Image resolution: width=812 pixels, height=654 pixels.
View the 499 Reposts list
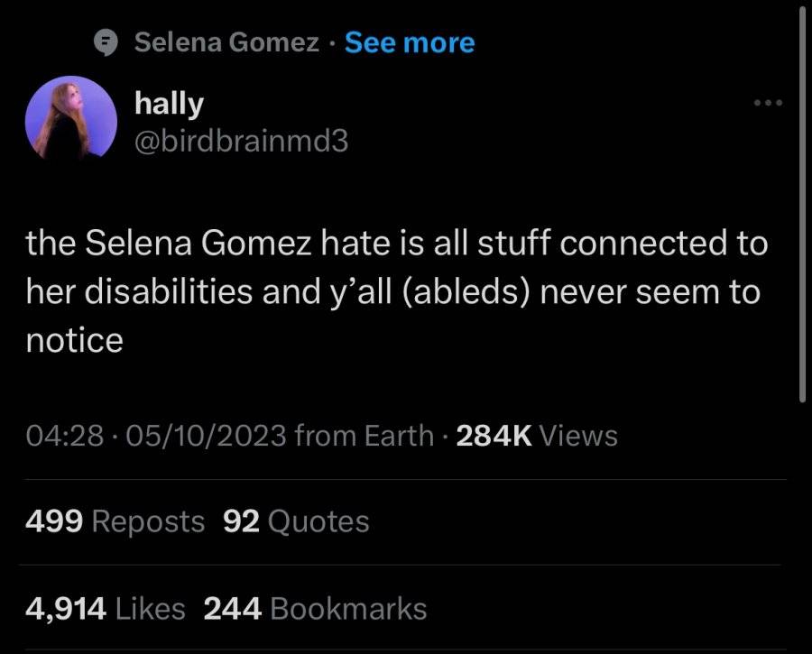(x=115, y=520)
